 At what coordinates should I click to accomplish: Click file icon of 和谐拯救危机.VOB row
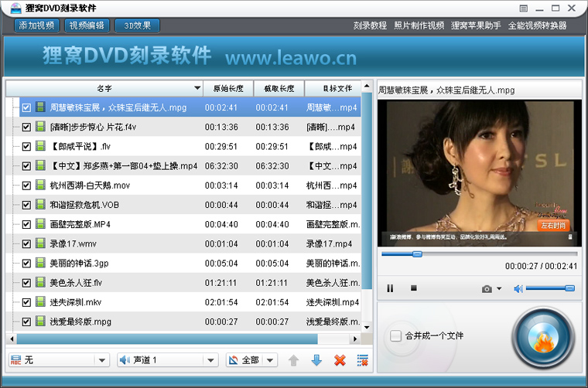click(x=40, y=205)
